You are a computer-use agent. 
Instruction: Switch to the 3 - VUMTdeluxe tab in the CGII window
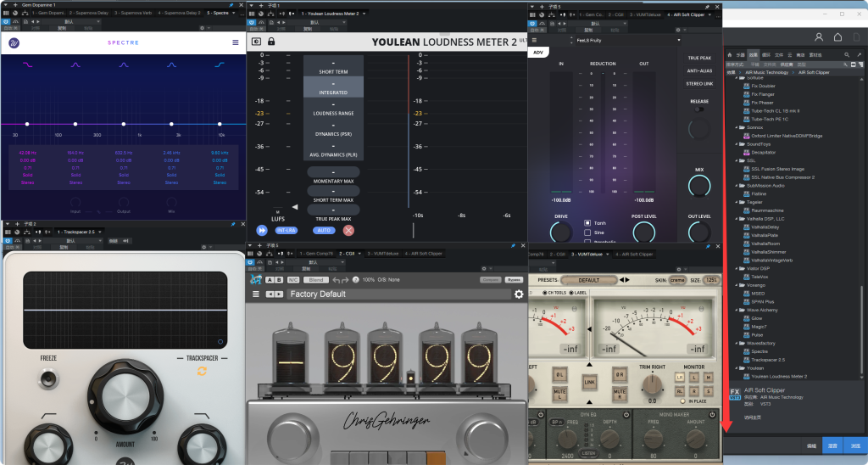(x=382, y=254)
